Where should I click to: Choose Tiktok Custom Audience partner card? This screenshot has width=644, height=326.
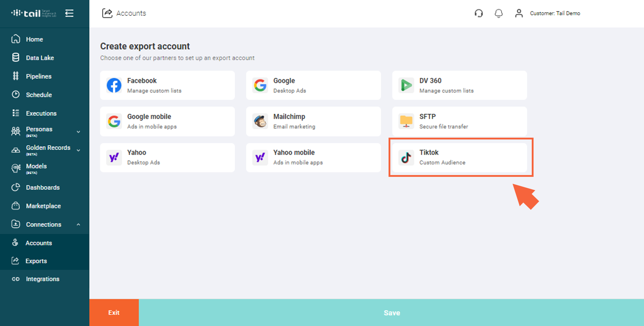coord(459,157)
